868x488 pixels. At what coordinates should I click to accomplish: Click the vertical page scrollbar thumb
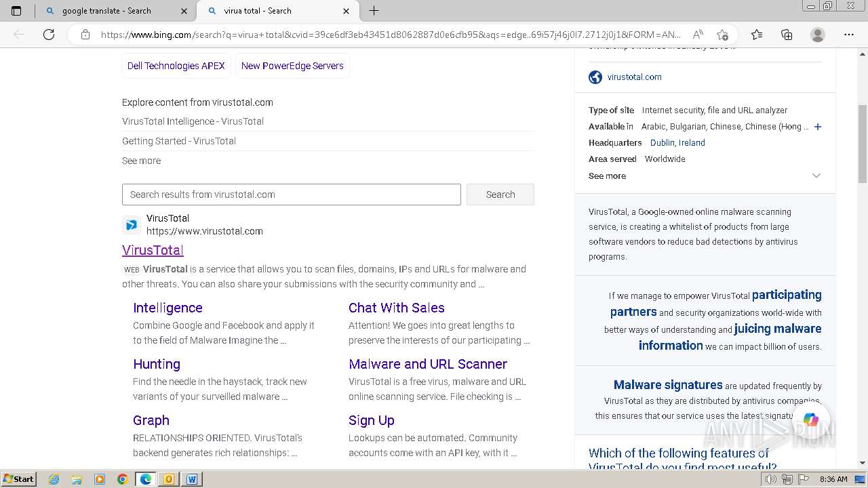coord(862,144)
